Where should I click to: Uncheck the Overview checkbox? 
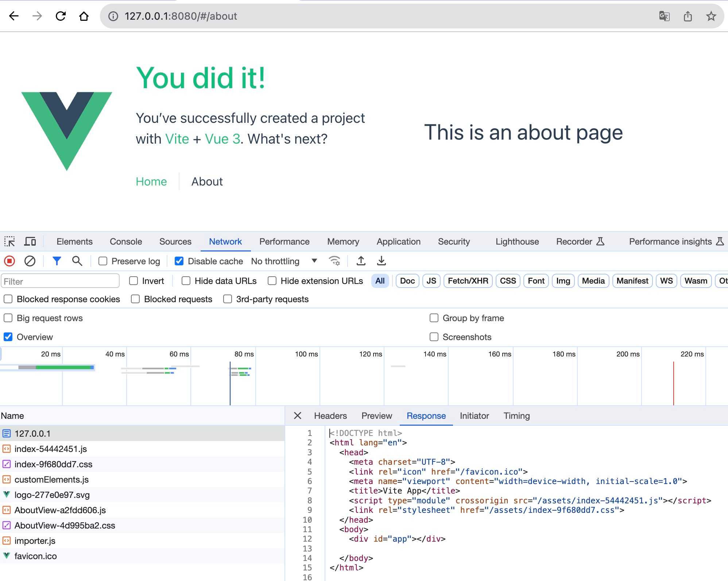[x=8, y=337]
